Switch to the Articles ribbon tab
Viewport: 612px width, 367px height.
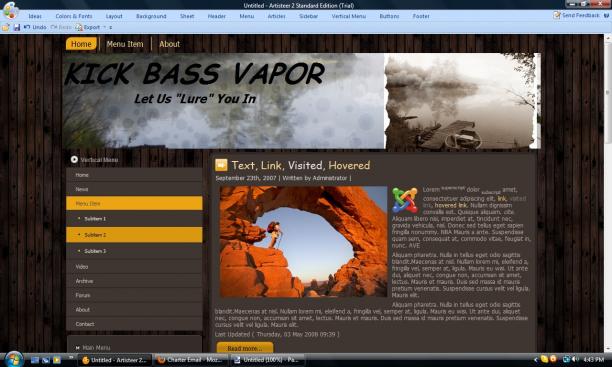pyautogui.click(x=276, y=16)
